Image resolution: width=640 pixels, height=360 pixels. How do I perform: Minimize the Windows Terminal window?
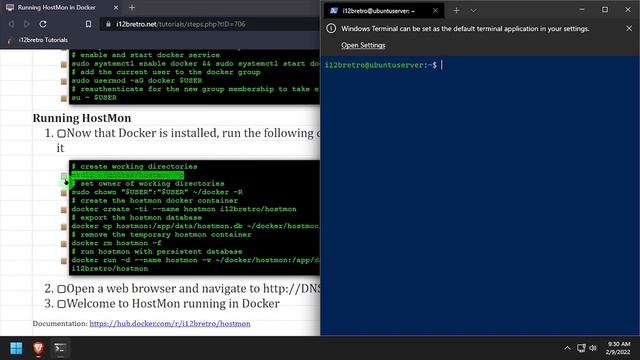(x=582, y=9)
